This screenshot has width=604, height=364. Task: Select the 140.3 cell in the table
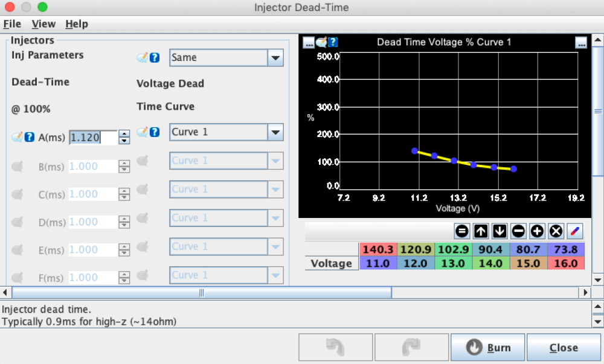(x=378, y=249)
